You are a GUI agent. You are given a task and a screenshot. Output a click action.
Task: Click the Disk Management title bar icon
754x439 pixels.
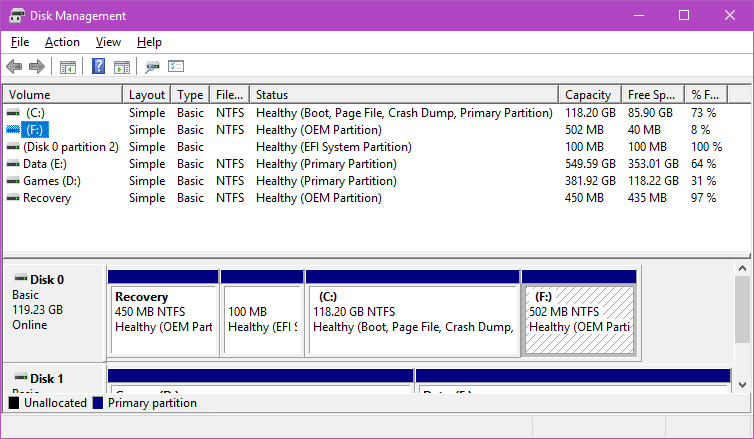point(16,16)
